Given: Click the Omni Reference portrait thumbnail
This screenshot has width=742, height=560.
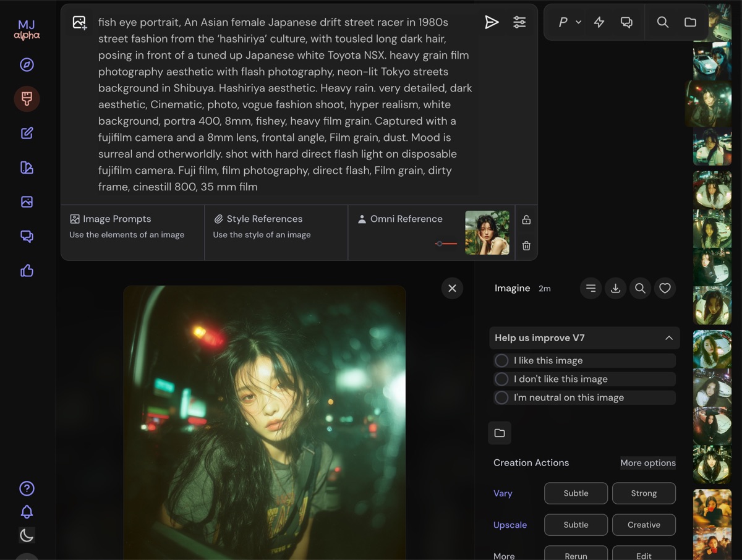Looking at the screenshot, I should pos(487,232).
